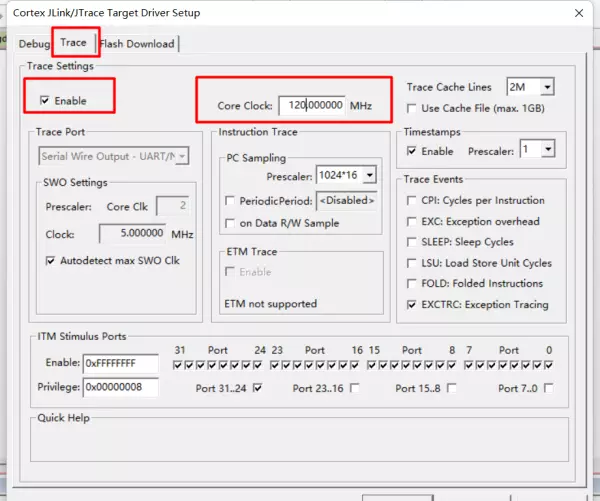
Task: Click the 'ETM not supported' text
Action: pyautogui.click(x=271, y=304)
